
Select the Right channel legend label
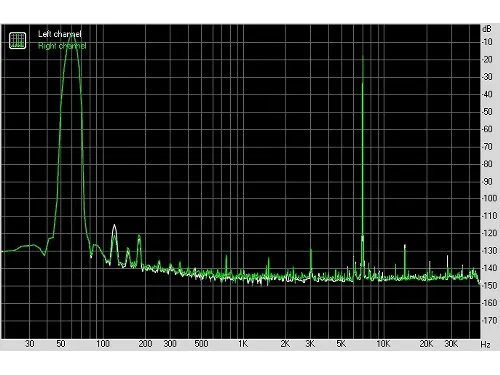point(62,46)
